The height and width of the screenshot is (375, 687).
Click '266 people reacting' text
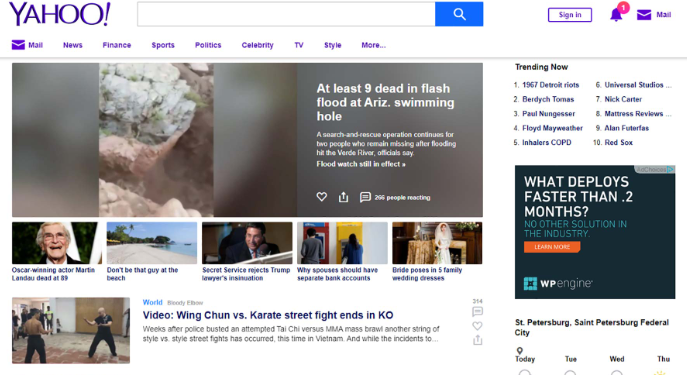point(402,198)
